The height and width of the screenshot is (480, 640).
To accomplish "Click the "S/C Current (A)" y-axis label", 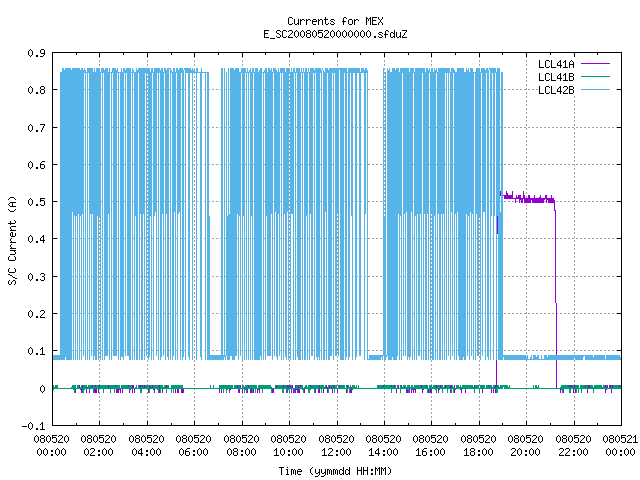I will click(x=13, y=240).
